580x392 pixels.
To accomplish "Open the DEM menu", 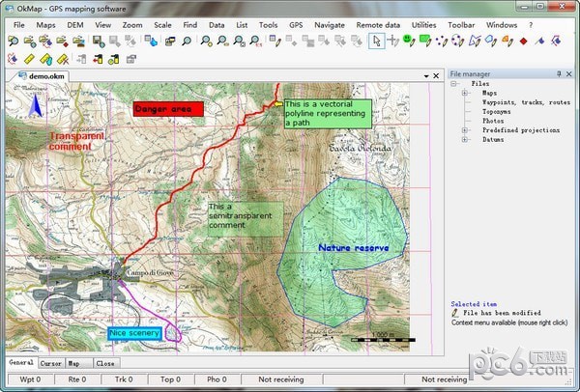I will (x=74, y=23).
